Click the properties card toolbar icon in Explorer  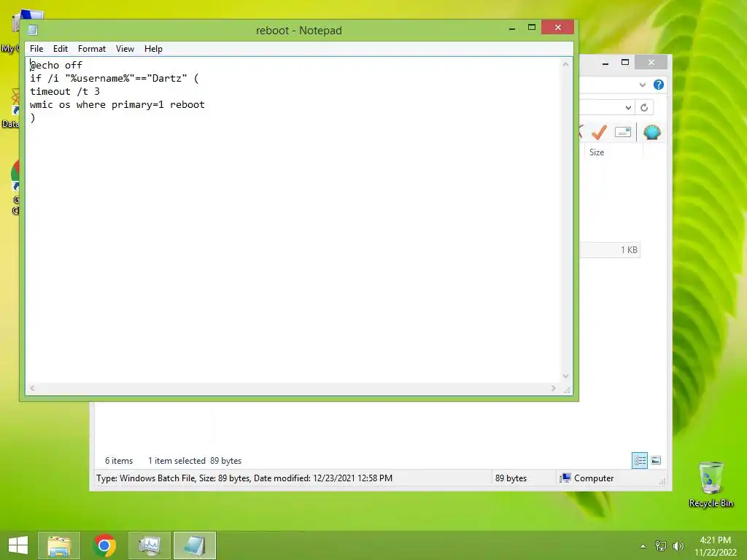(623, 132)
